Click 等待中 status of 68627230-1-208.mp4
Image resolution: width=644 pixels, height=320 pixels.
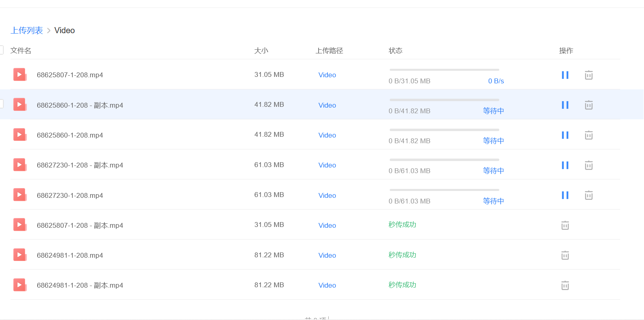(494, 201)
